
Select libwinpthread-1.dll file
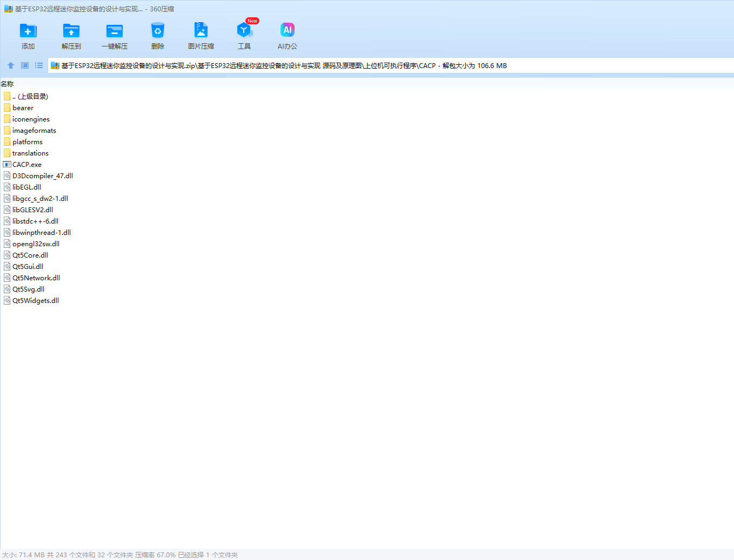(x=37, y=233)
